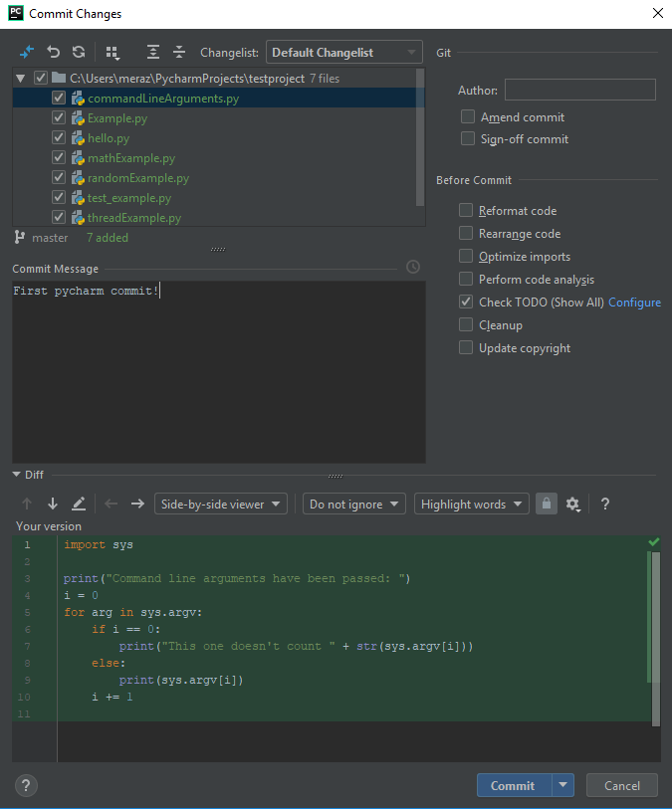Open the Default Changelist dropdown
672x809 pixels.
(x=343, y=53)
